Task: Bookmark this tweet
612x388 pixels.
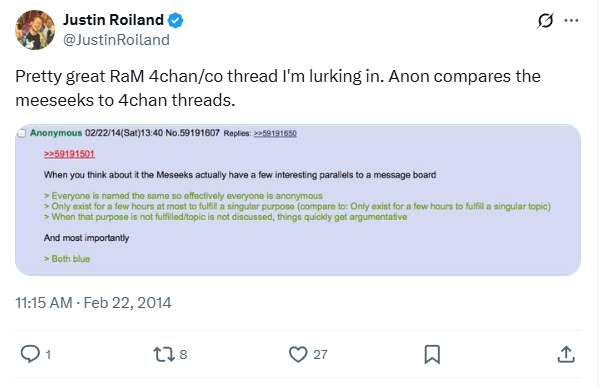Action: (432, 354)
